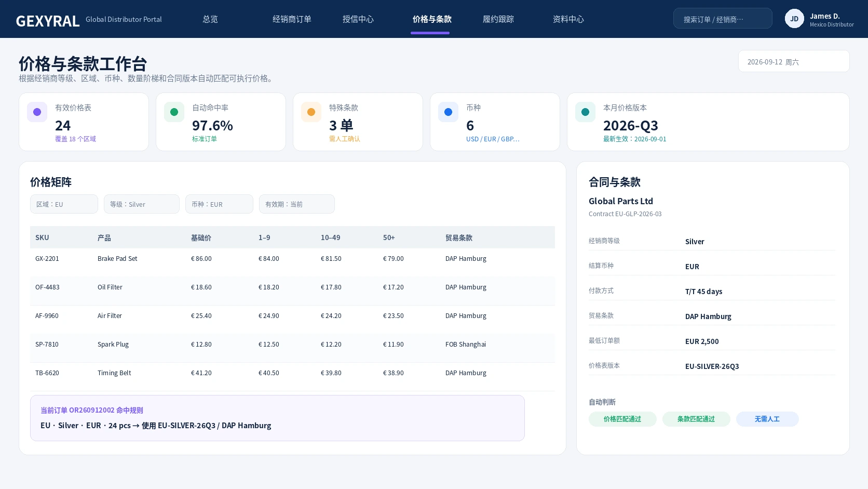Image resolution: width=868 pixels, height=489 pixels.
Task: Click the EU-SILVER-26Q3 price list value
Action: click(x=712, y=366)
